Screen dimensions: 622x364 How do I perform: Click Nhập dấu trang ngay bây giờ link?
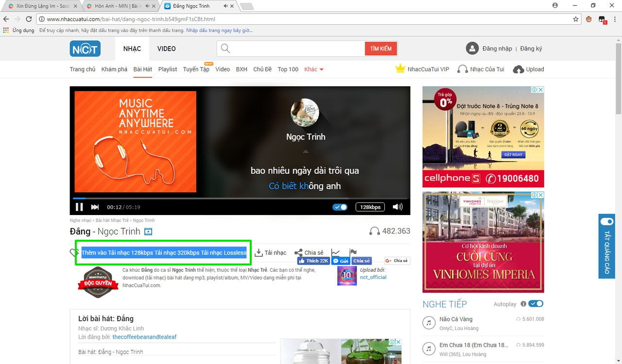[219, 30]
